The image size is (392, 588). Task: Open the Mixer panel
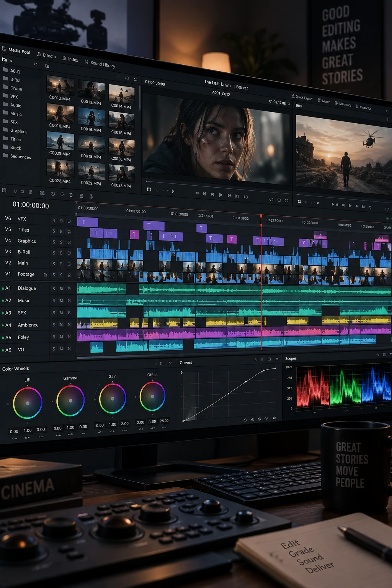click(324, 101)
